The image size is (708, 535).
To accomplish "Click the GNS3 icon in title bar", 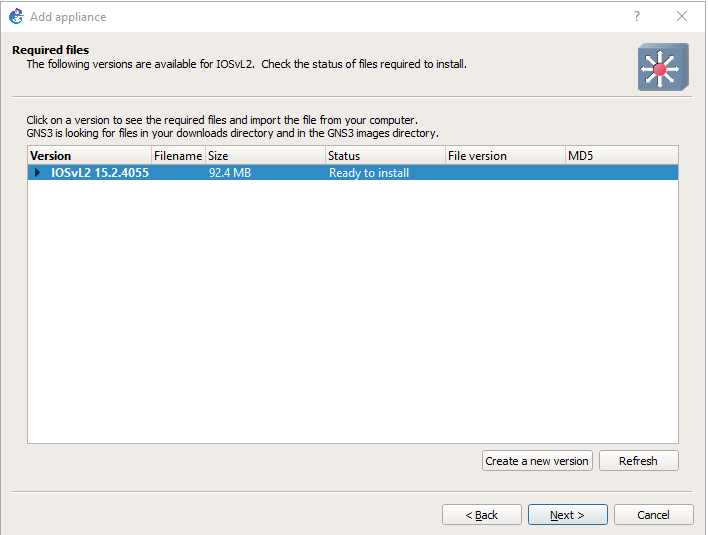I will pos(15,16).
